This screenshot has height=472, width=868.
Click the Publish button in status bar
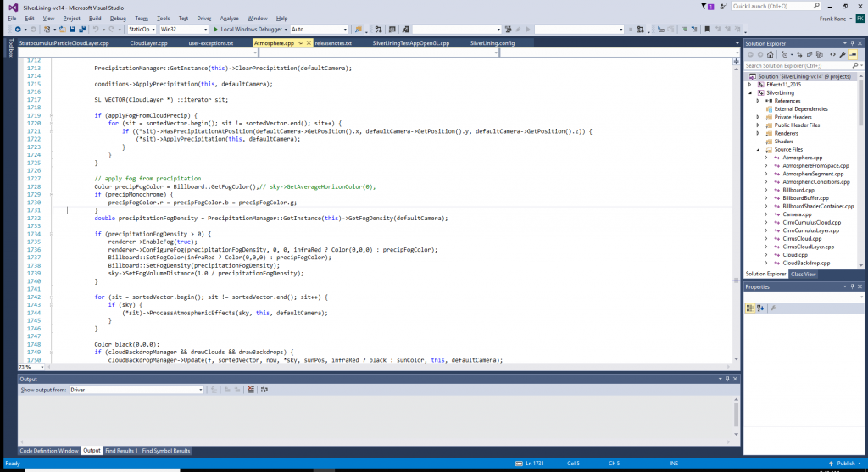(x=845, y=464)
